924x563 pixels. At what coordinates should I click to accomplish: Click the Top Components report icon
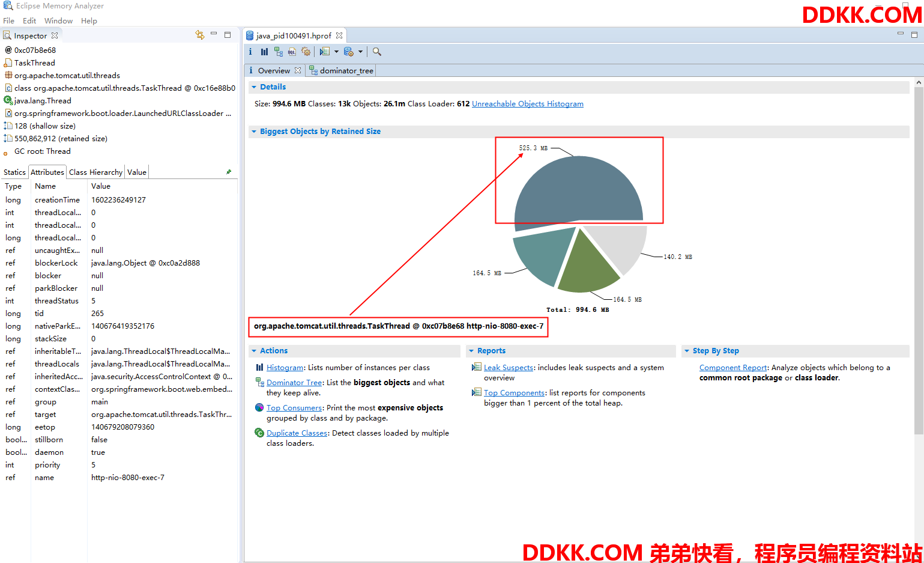[477, 392]
